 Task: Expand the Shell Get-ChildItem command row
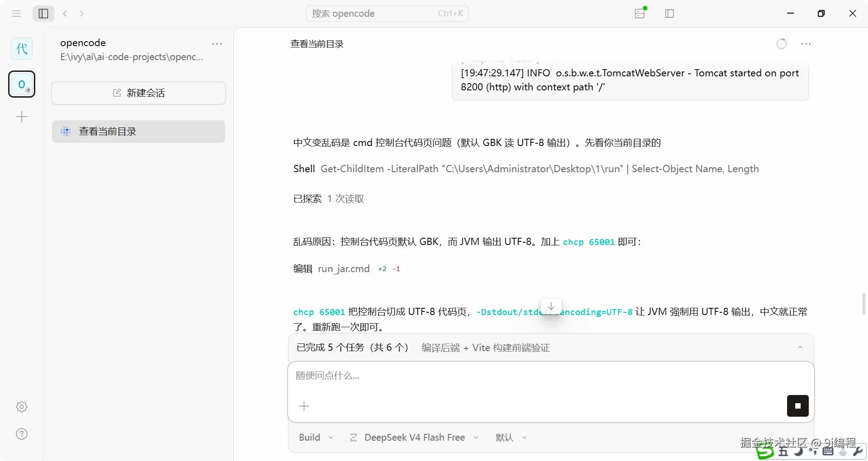pos(526,169)
